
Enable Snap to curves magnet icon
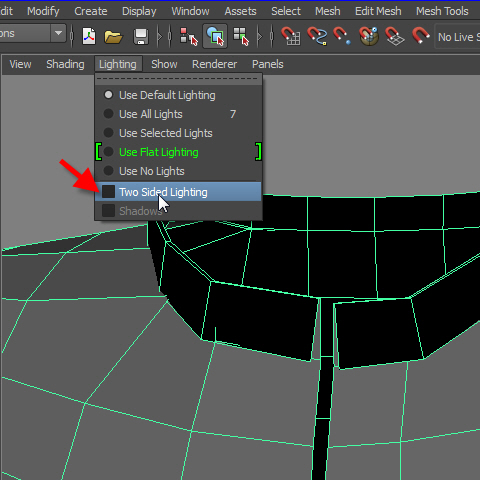(x=317, y=36)
